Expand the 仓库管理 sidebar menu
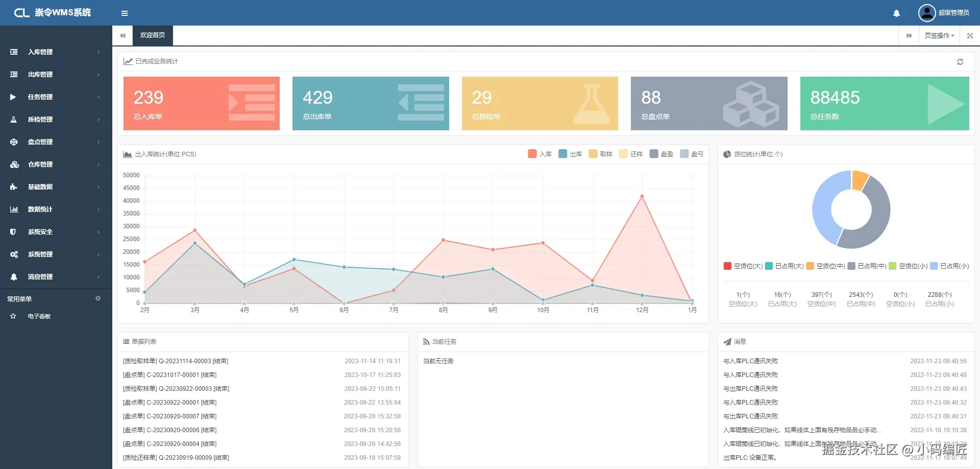Image resolution: width=980 pixels, height=469 pixels. tap(56, 165)
